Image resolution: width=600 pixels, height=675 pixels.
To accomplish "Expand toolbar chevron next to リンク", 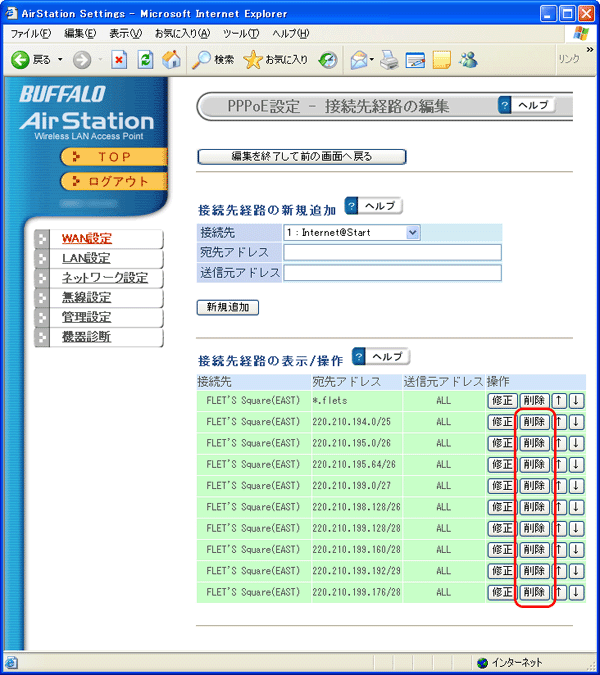I will pos(590,50).
